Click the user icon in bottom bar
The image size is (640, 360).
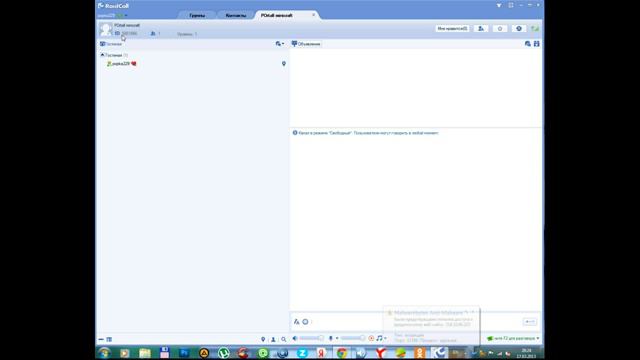click(x=273, y=339)
